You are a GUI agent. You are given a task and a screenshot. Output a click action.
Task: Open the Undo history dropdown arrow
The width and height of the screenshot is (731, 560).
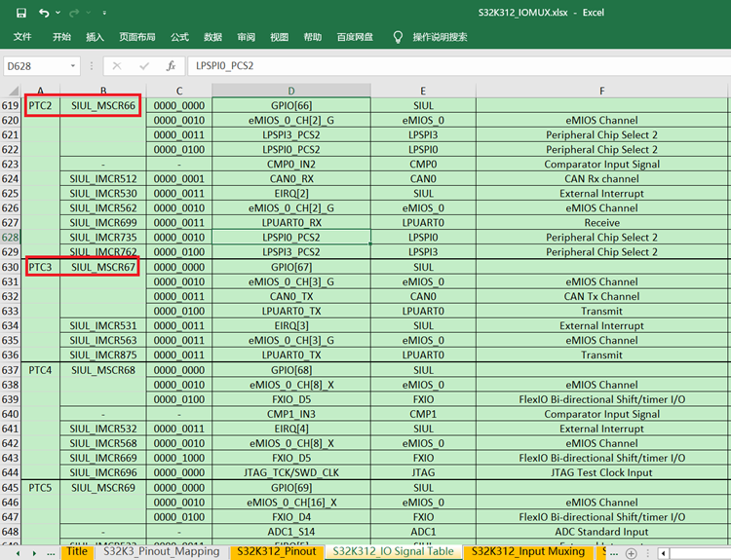58,13
